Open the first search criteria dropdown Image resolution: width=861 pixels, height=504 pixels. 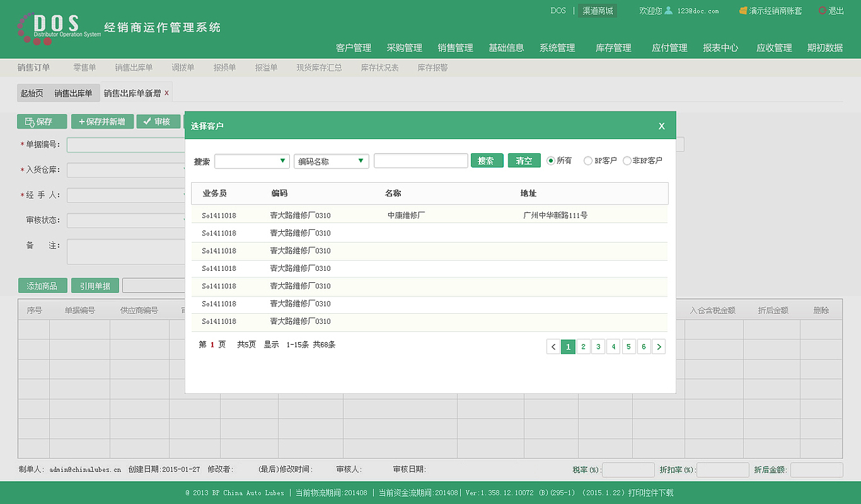point(252,160)
